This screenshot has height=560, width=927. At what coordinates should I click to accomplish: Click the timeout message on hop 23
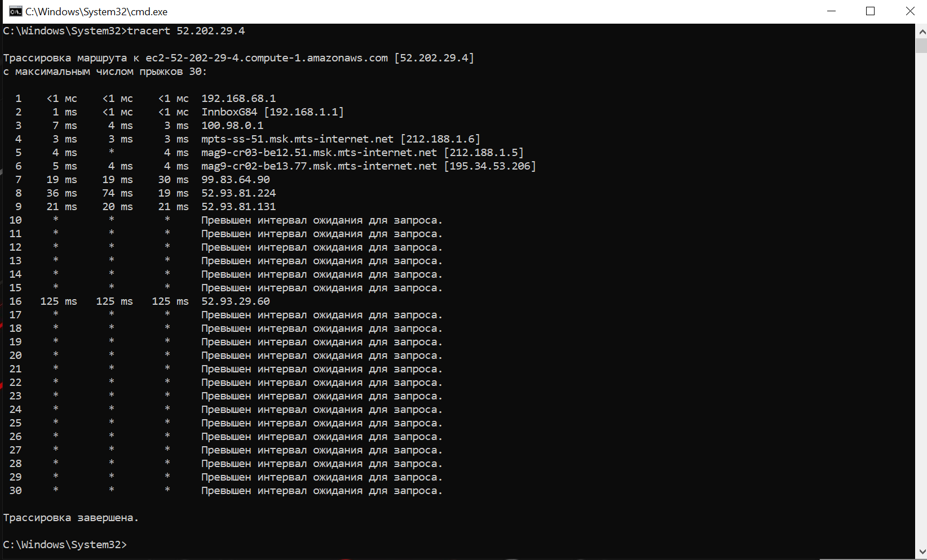tap(322, 396)
